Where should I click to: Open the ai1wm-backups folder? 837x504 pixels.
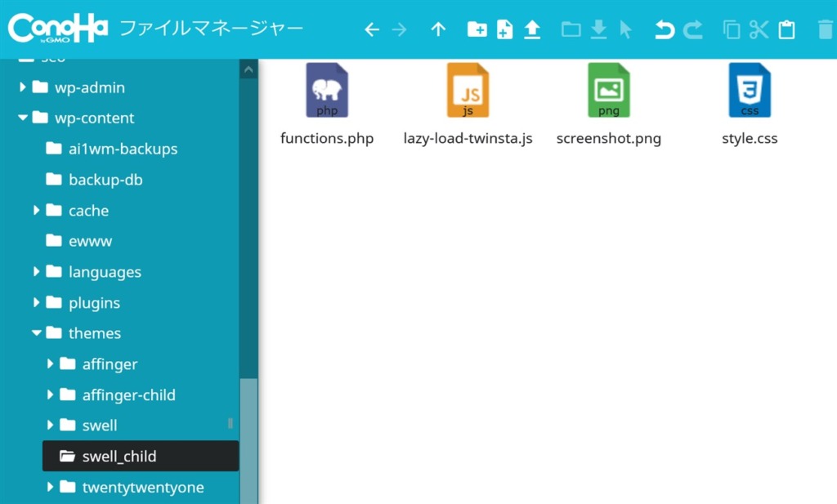point(111,149)
